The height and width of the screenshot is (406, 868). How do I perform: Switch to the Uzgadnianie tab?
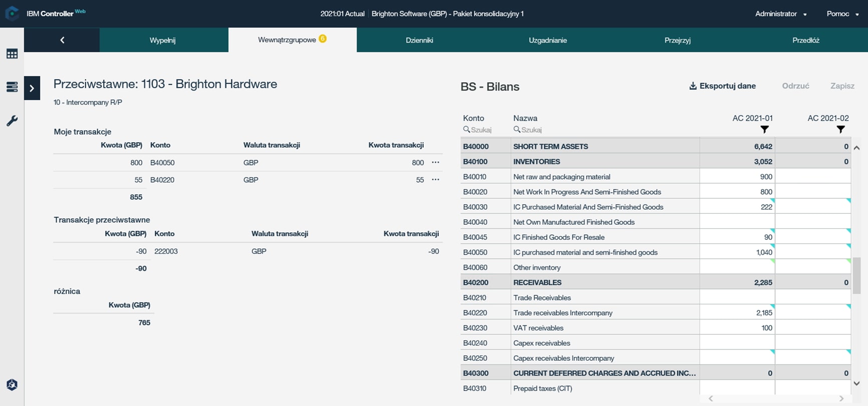(547, 40)
